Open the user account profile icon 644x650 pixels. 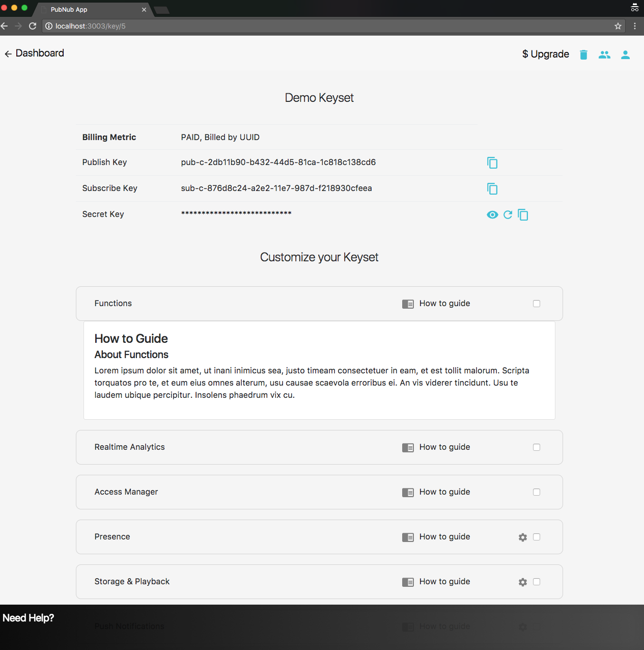pos(625,55)
